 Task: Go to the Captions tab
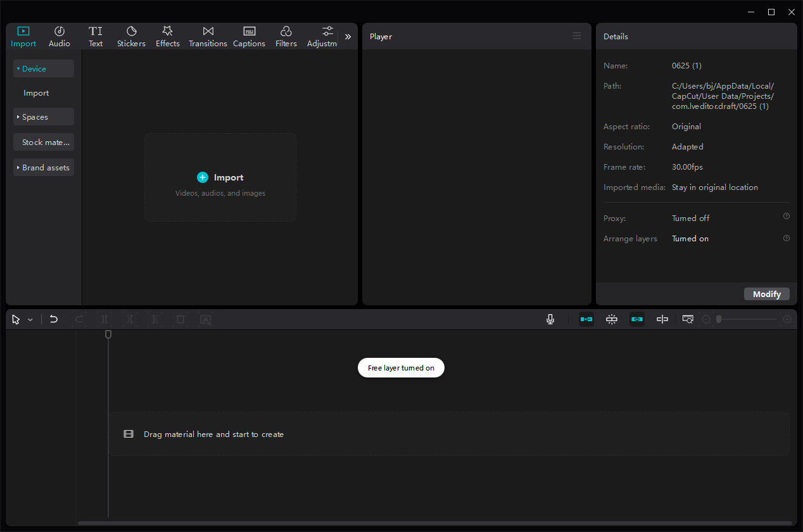point(249,37)
